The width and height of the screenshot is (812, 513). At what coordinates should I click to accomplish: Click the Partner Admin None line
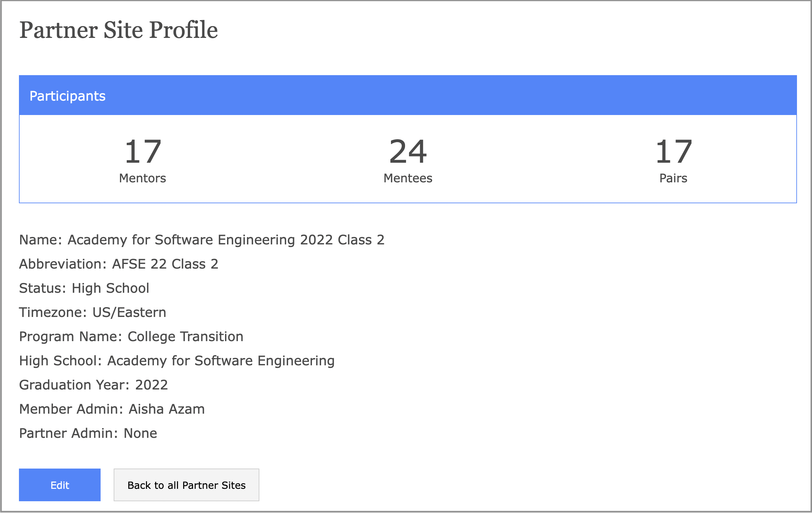tap(88, 433)
